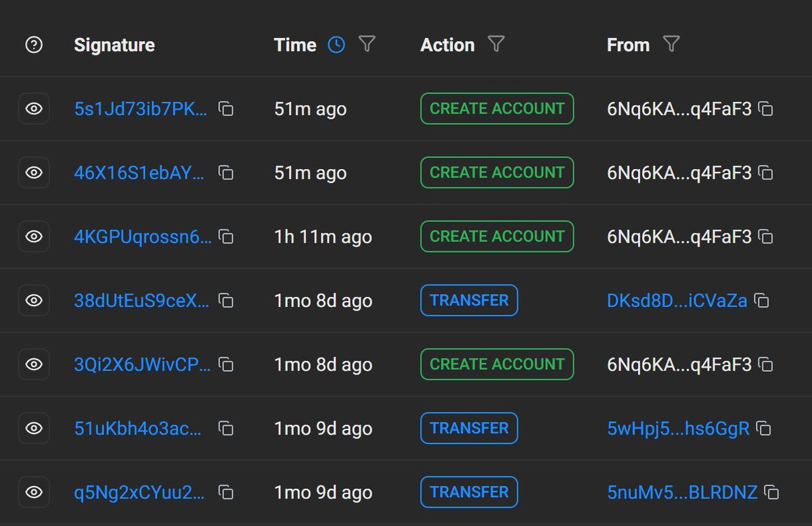
Task: View details eye icon for 46X16S1ebAY row
Action: pos(34,172)
